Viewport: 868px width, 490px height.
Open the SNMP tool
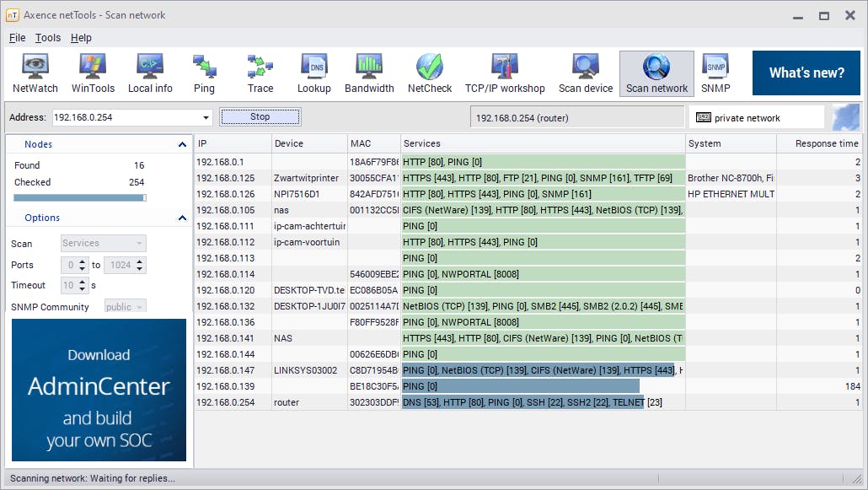pyautogui.click(x=715, y=73)
